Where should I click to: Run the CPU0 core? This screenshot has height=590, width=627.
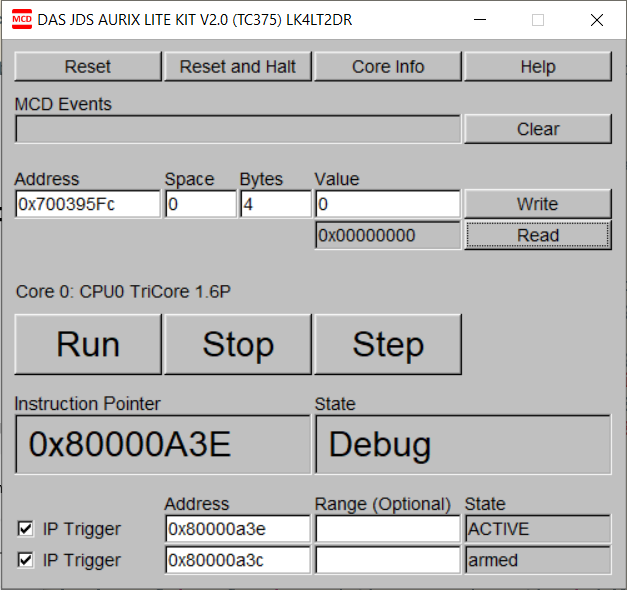click(88, 344)
